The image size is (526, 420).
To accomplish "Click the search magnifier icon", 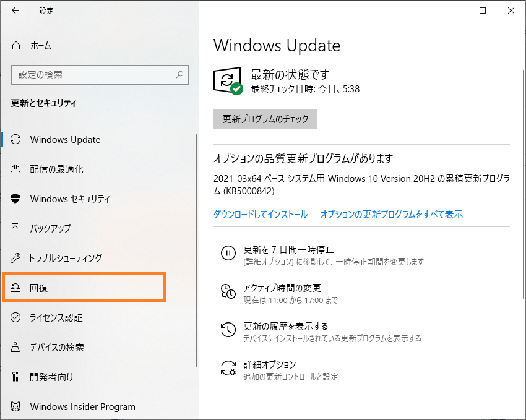I will click(x=179, y=74).
